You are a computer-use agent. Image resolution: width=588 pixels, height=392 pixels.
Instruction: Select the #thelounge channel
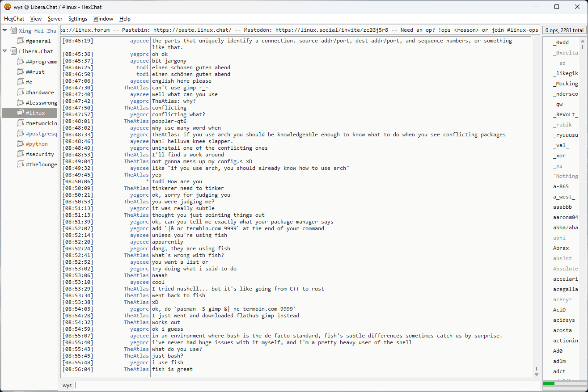tap(41, 164)
